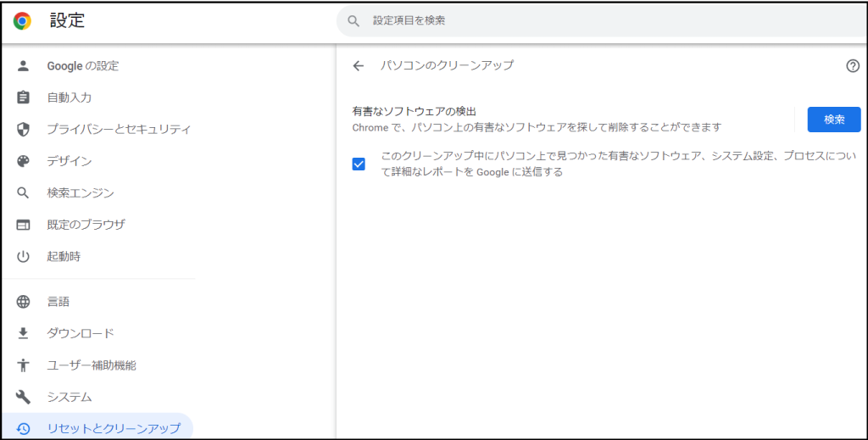Open the 検索エンジン settings section
The width and height of the screenshot is (868, 440).
pyautogui.click(x=81, y=193)
